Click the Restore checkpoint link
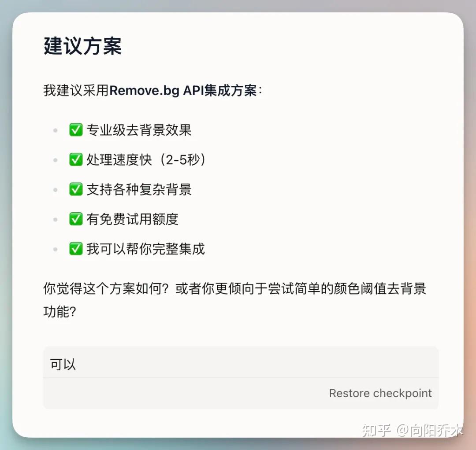476x450 pixels. [380, 393]
